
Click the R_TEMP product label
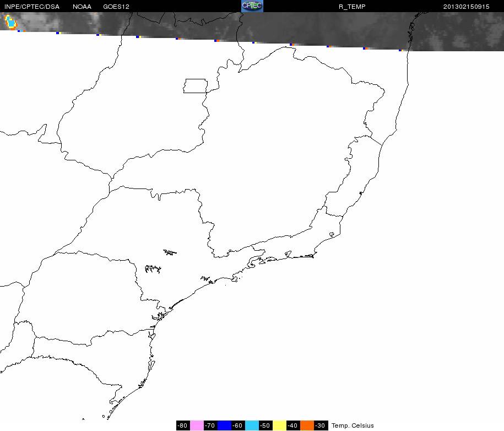pyautogui.click(x=352, y=7)
